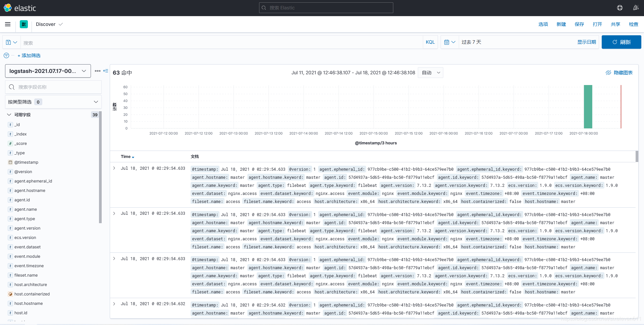Click the 刷新 refresh button
The image size is (644, 325).
pyautogui.click(x=621, y=42)
